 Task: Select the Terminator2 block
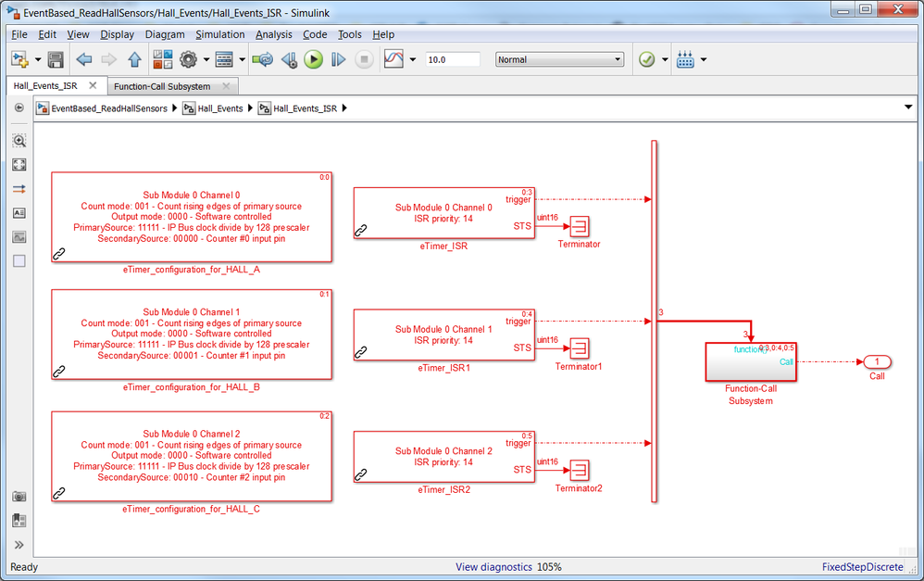[580, 470]
